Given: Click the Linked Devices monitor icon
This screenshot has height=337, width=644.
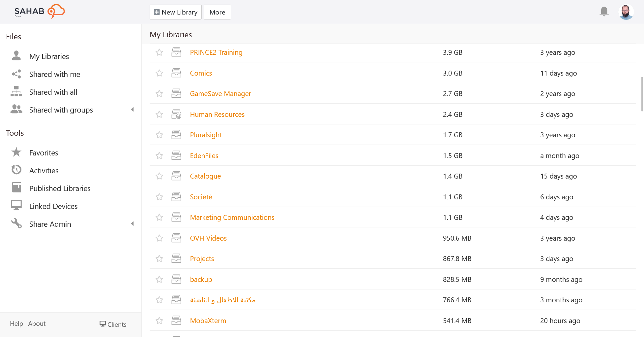Looking at the screenshot, I should (16, 205).
